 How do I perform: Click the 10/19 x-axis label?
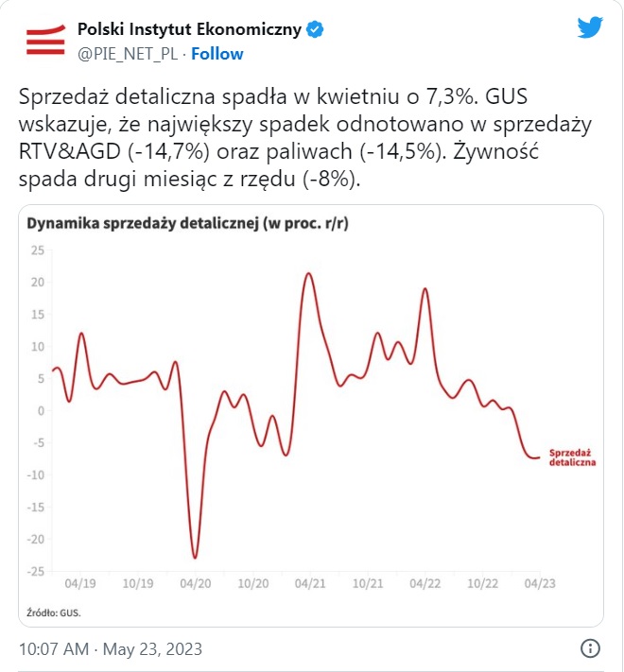138,584
